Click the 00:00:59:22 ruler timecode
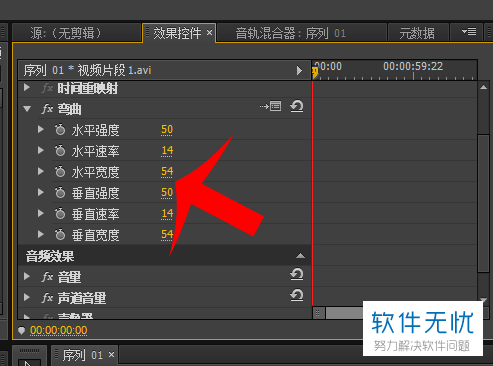This screenshot has width=493, height=366. click(413, 66)
